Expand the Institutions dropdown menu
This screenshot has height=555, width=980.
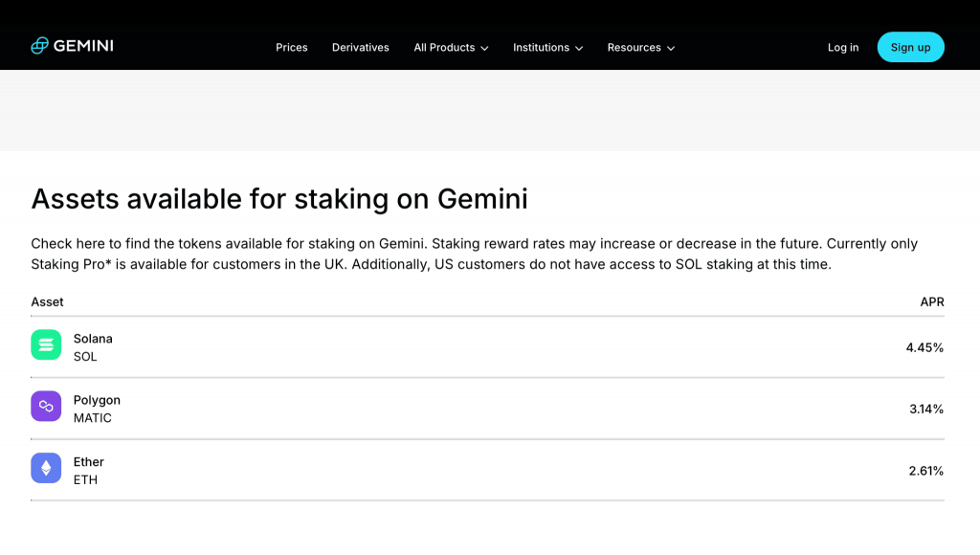[x=548, y=48]
